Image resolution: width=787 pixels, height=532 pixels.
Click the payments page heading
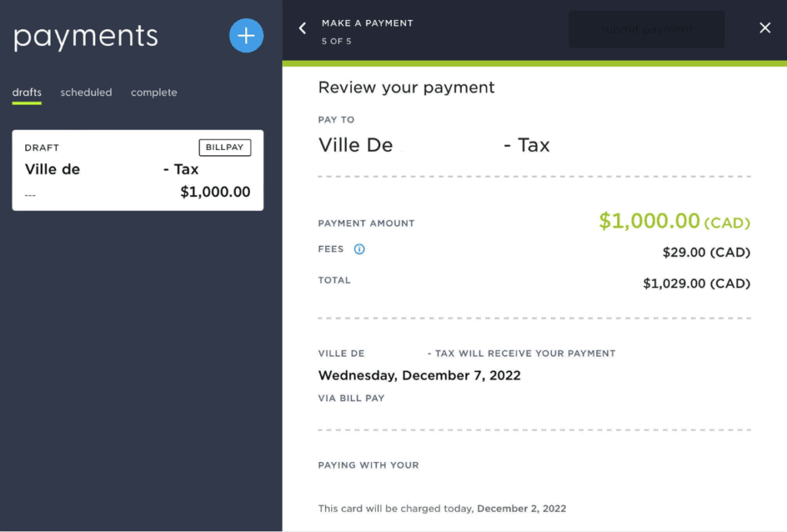pos(85,36)
